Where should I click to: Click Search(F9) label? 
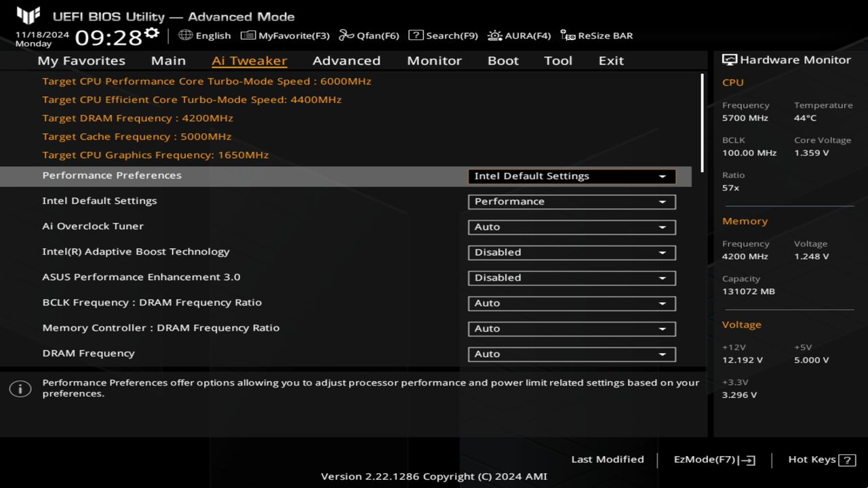(x=452, y=35)
